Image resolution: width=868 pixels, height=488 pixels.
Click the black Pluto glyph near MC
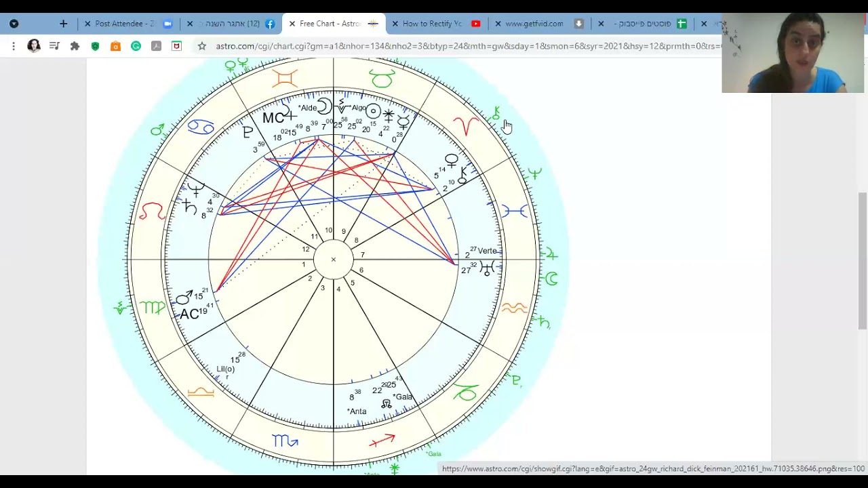(x=248, y=133)
